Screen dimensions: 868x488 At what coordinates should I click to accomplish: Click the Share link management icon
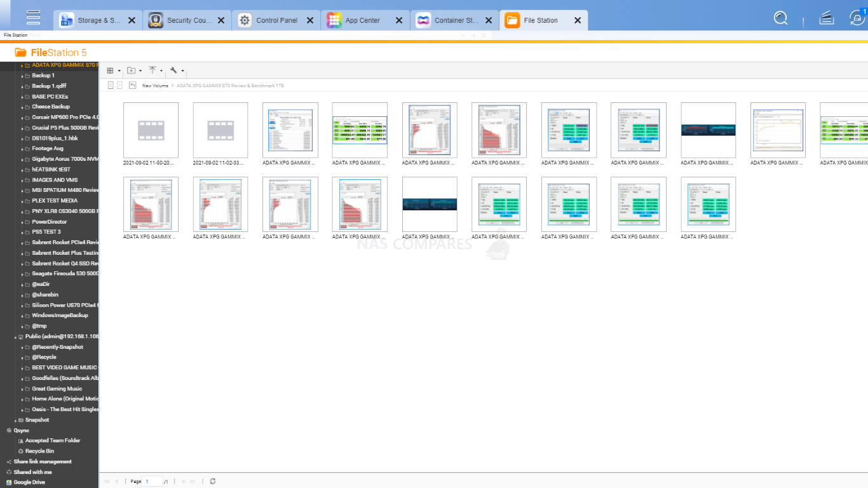[9, 462]
